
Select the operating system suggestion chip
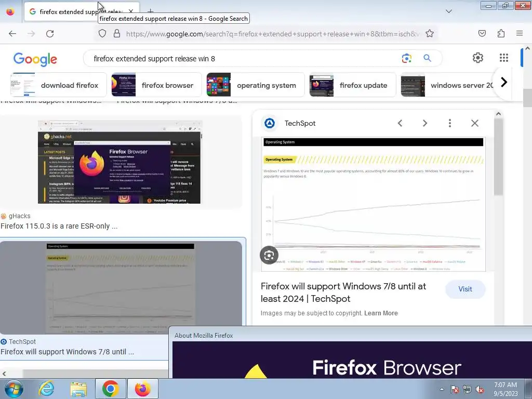pos(256,85)
